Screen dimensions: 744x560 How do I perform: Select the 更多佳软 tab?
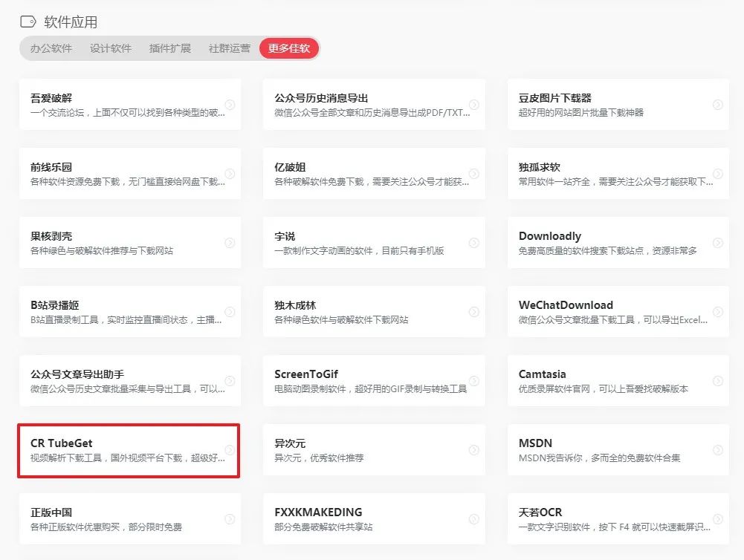289,48
